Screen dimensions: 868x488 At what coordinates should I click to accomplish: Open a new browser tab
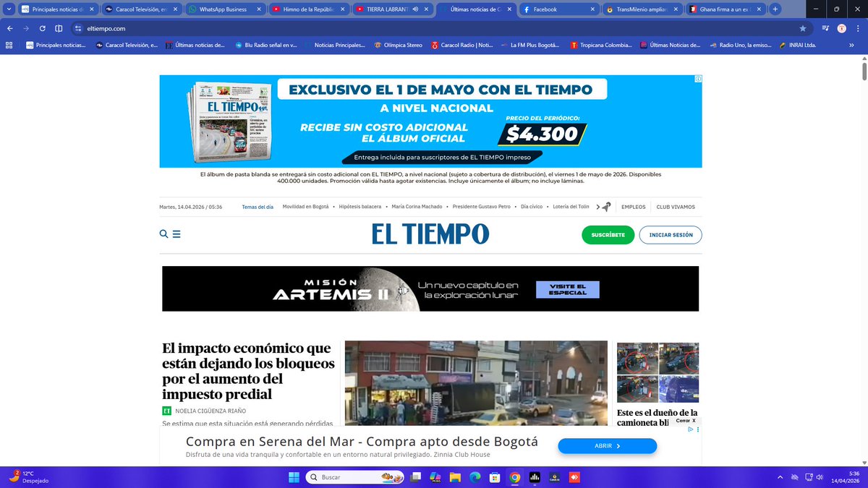[x=775, y=9]
